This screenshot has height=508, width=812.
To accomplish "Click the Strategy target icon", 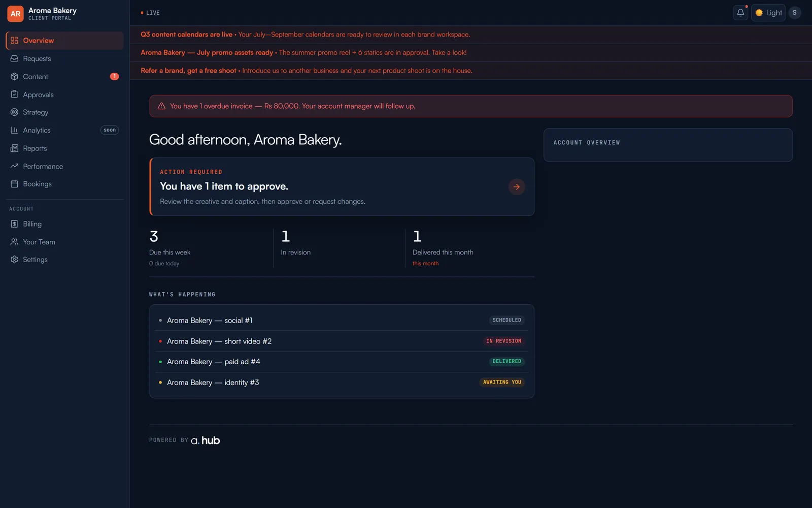I will point(14,112).
